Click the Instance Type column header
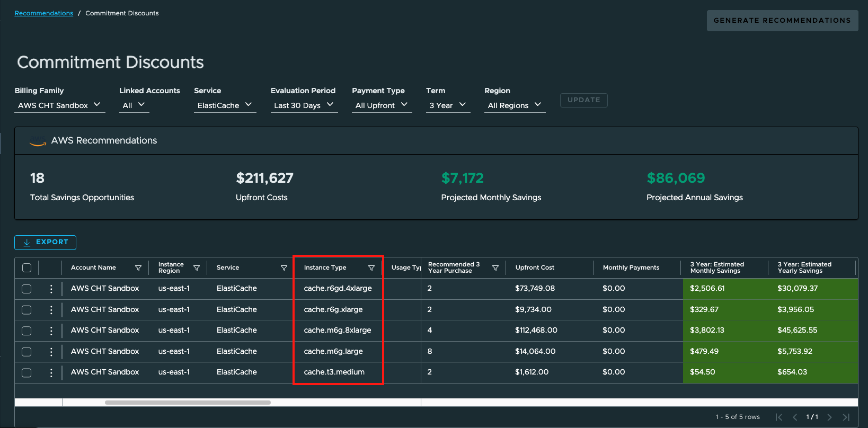The width and height of the screenshot is (868, 428). coord(325,267)
